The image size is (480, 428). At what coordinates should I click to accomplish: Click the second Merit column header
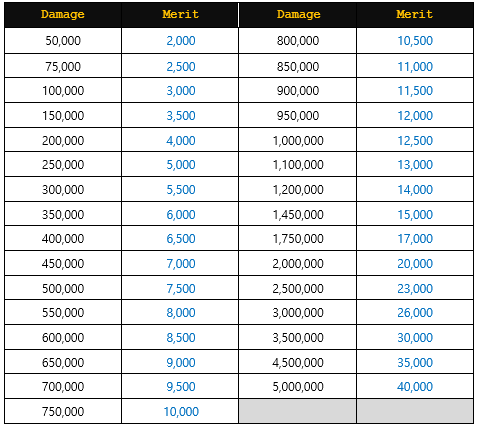(415, 14)
